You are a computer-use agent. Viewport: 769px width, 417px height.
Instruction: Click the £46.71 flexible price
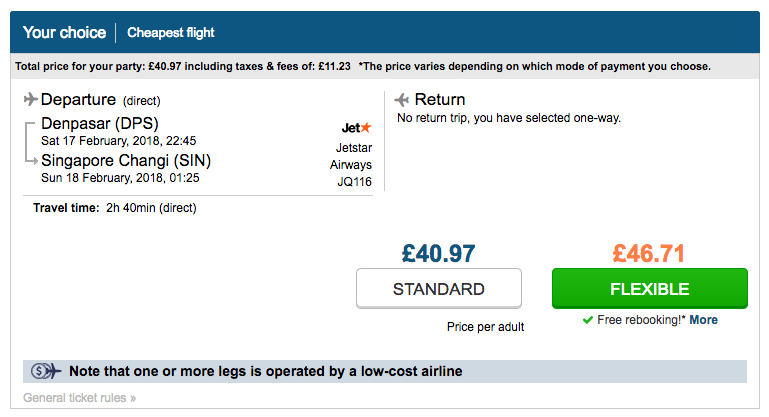click(648, 254)
